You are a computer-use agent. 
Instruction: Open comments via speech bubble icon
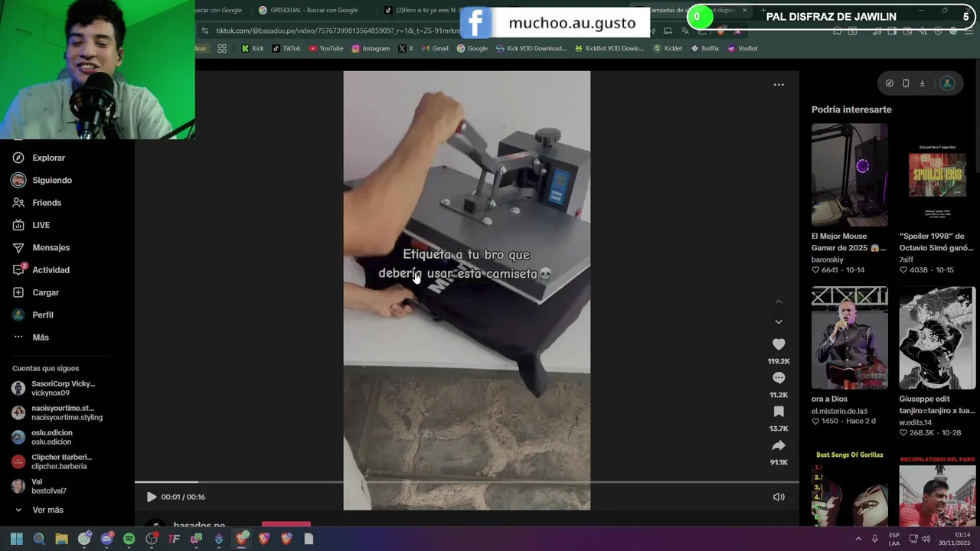779,378
